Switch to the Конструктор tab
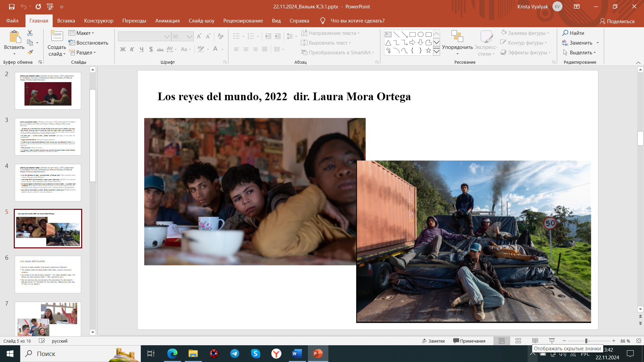This screenshot has height=362, width=644. pyautogui.click(x=99, y=21)
